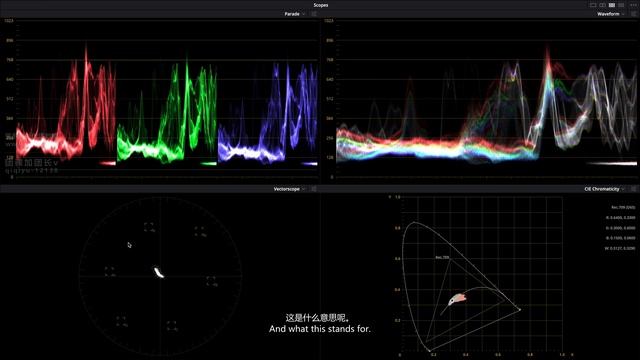Open the Waveform scope type dropdown
This screenshot has width=640, height=360.
611,14
